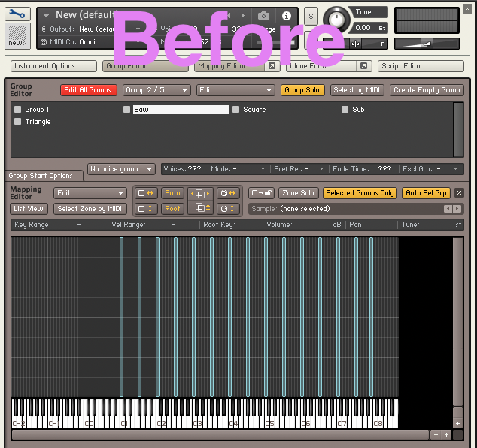Click the wrench edit mode icon
Viewport: 477px width, 448px height.
click(18, 14)
